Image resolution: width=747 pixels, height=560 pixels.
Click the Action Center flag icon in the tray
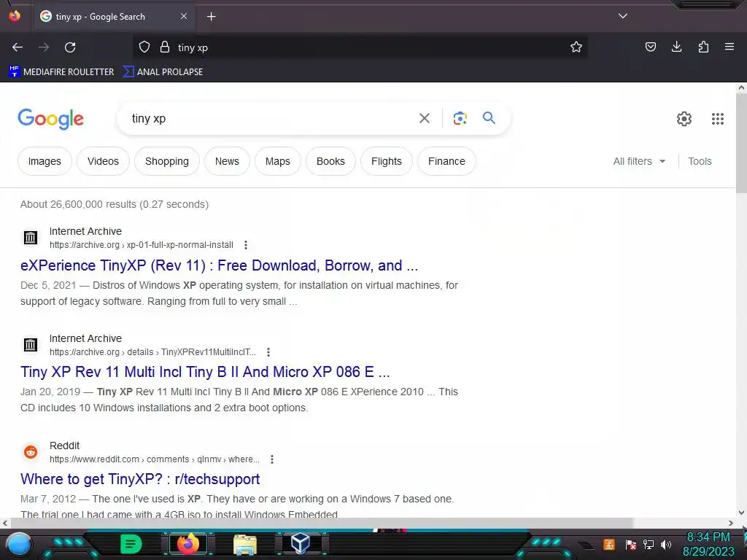point(630,544)
